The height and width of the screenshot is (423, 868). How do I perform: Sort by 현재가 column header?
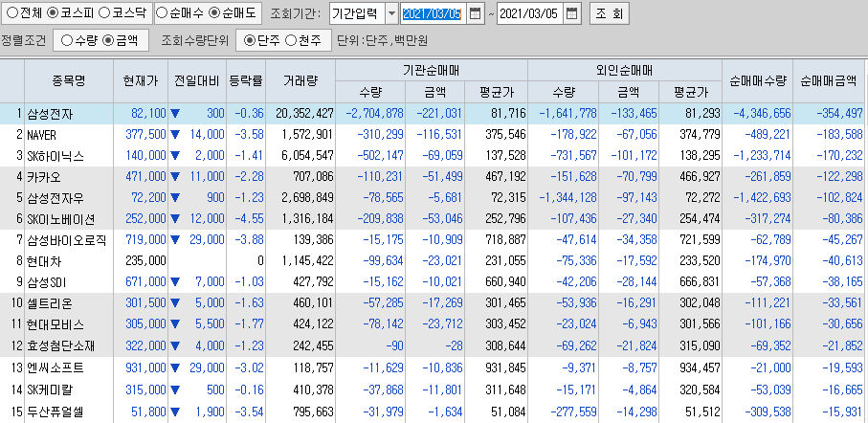coord(141,80)
